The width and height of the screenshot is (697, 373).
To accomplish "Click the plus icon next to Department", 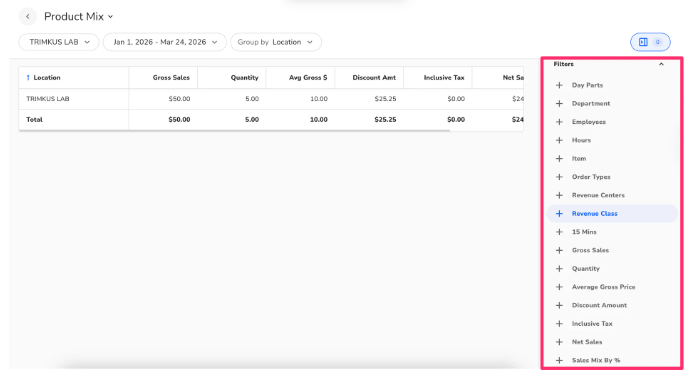I will tap(559, 103).
